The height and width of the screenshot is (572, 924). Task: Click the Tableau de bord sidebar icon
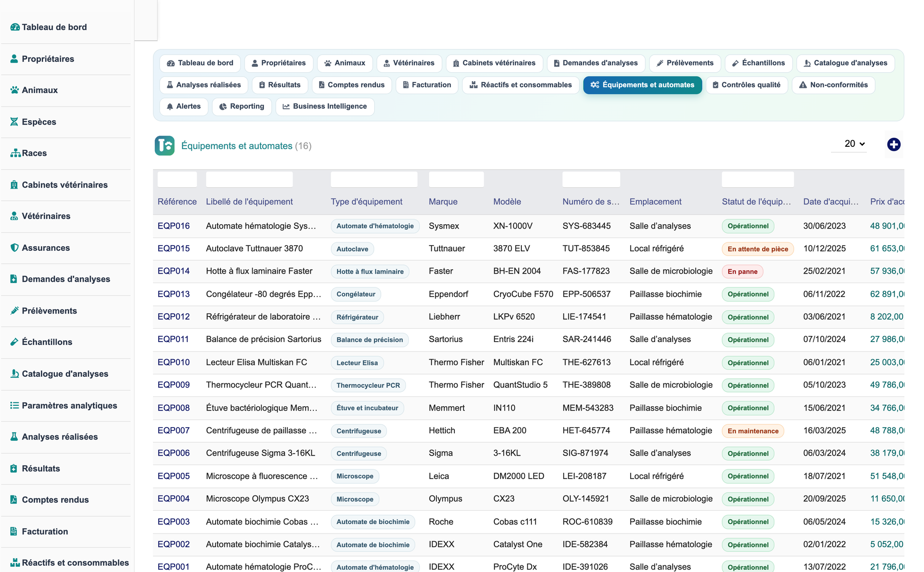15,27
